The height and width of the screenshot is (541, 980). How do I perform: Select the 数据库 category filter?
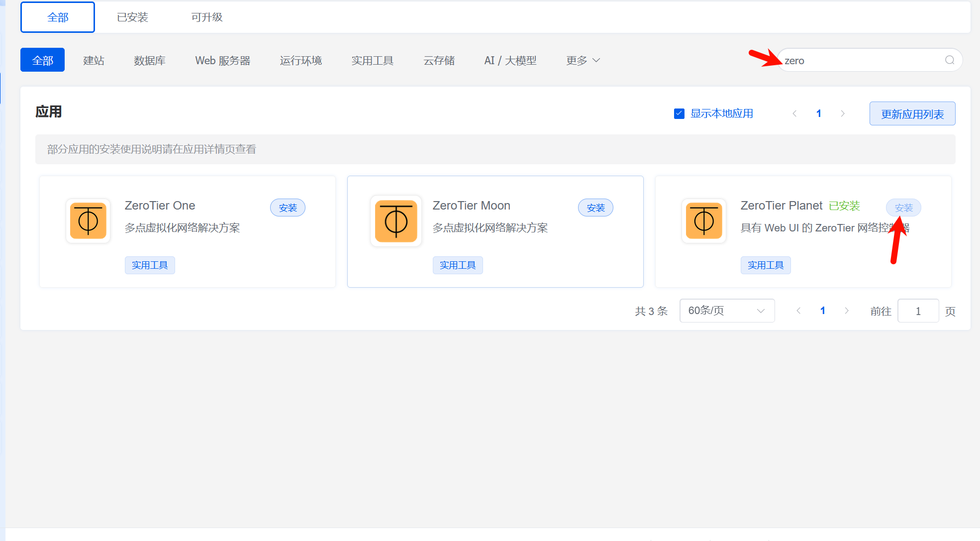click(149, 60)
